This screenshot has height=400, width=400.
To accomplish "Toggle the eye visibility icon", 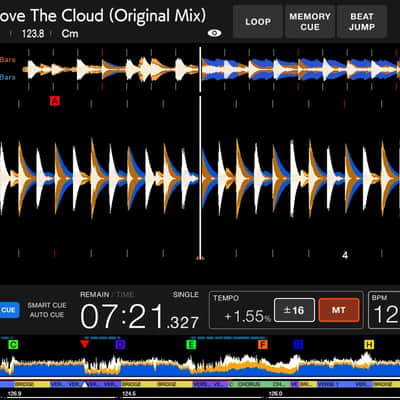I will coord(215,33).
